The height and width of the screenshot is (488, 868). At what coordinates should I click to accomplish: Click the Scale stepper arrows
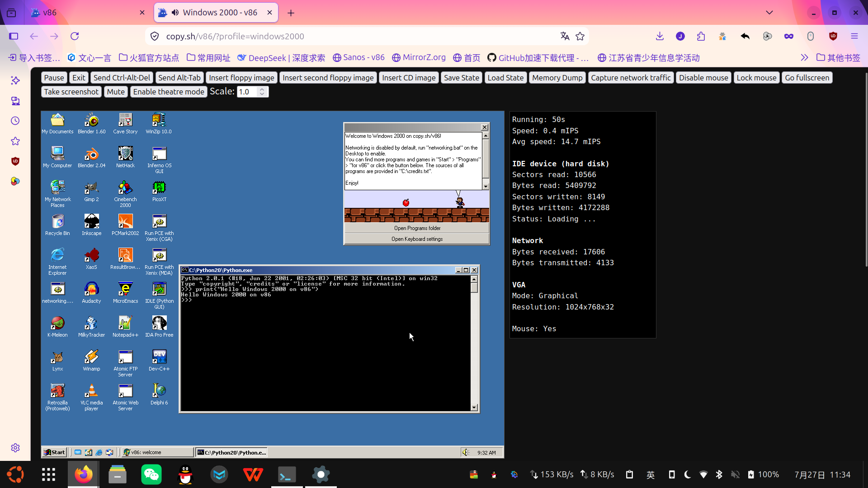[262, 92]
